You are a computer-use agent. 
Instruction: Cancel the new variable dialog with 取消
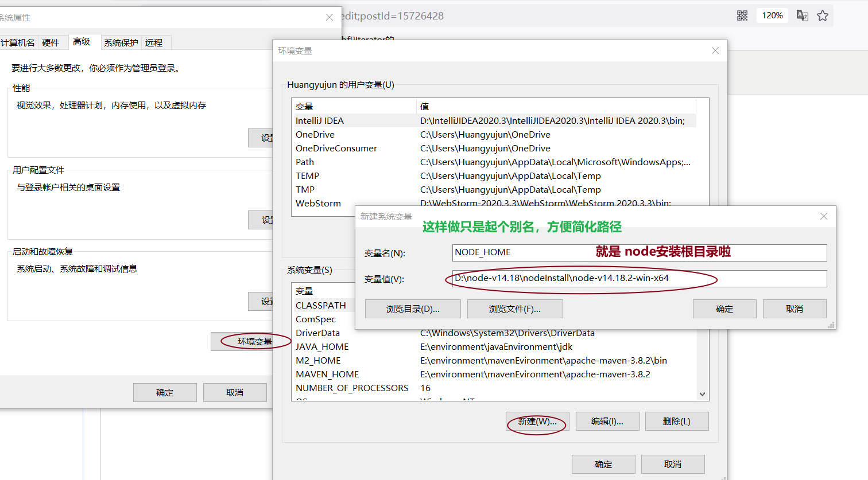pyautogui.click(x=795, y=309)
